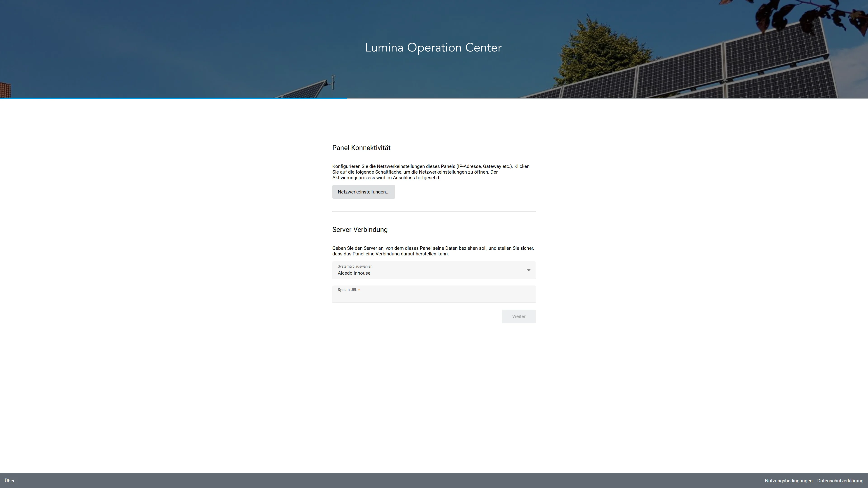Click the paragraph starting 'Geben Sie den Server an'

pos(433,251)
